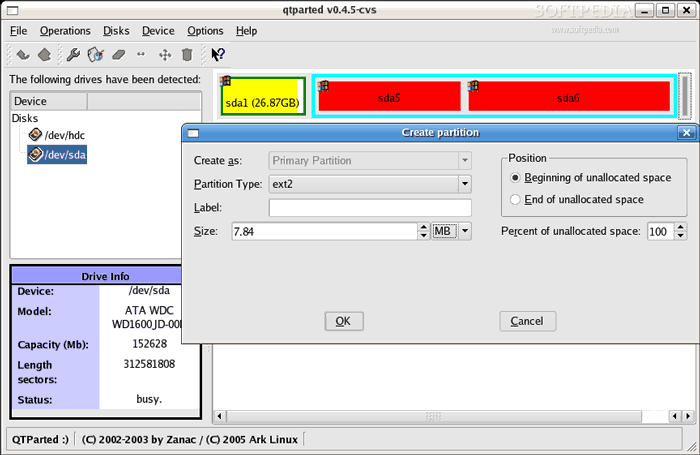Click the /dev/hdc disk icon
Viewport: 700px width, 455px height.
[x=35, y=134]
